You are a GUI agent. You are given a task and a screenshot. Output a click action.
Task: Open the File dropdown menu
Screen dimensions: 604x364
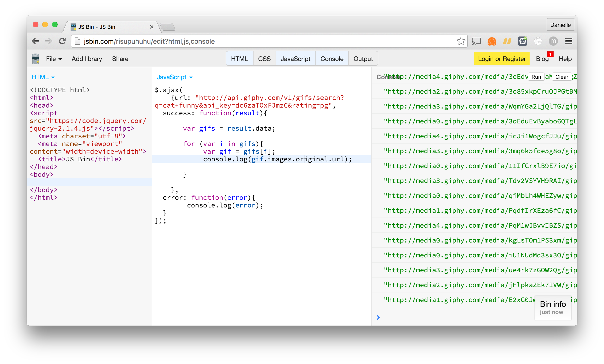[x=54, y=59]
